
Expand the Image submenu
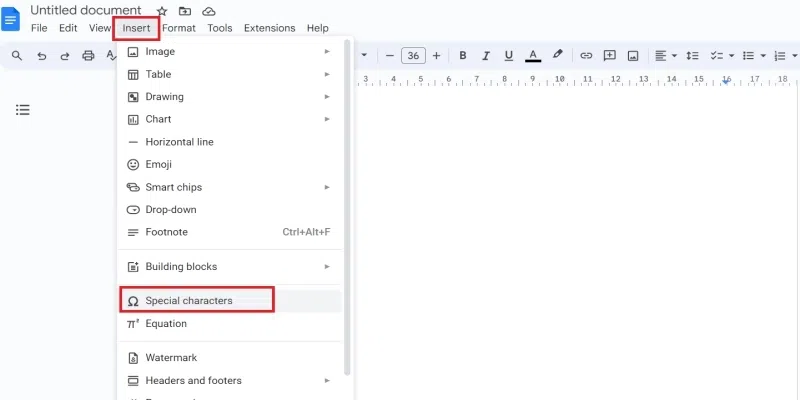[230, 52]
